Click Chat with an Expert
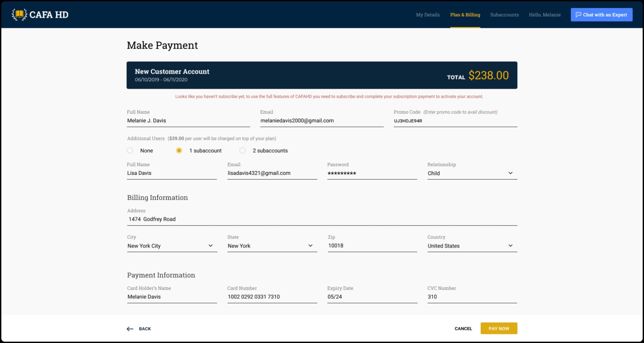This screenshot has height=343, width=644. (601, 14)
